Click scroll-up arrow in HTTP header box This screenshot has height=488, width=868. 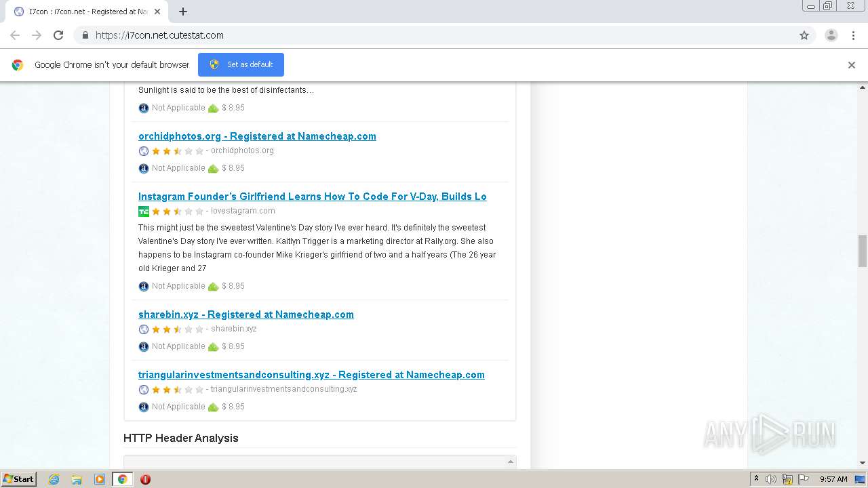(x=511, y=462)
